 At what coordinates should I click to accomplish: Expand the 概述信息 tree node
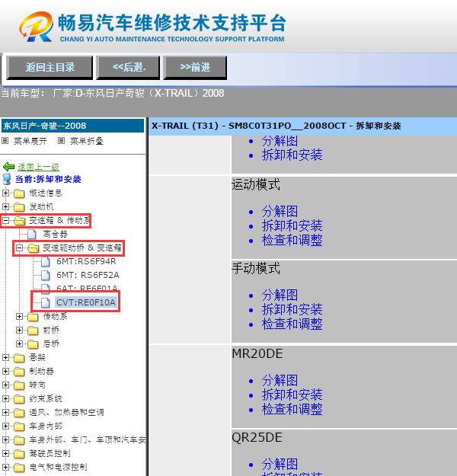pyautogui.click(x=5, y=193)
